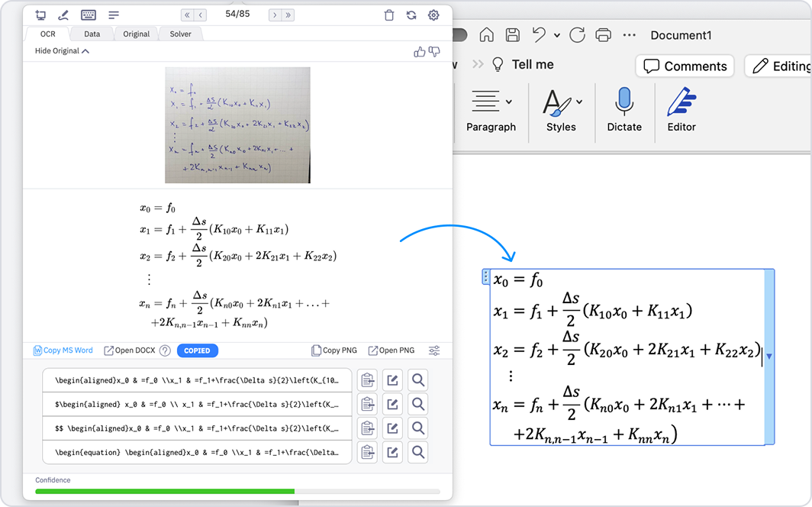
Task: Print the Word document
Action: click(x=604, y=34)
